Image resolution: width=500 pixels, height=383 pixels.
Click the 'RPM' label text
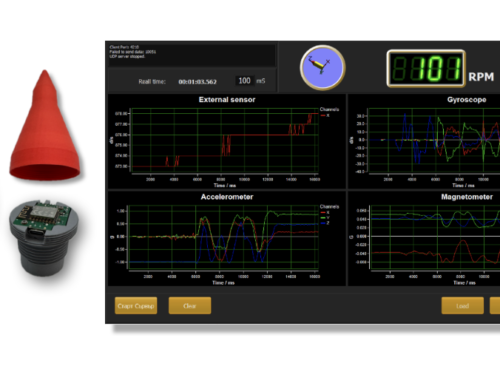[481, 77]
